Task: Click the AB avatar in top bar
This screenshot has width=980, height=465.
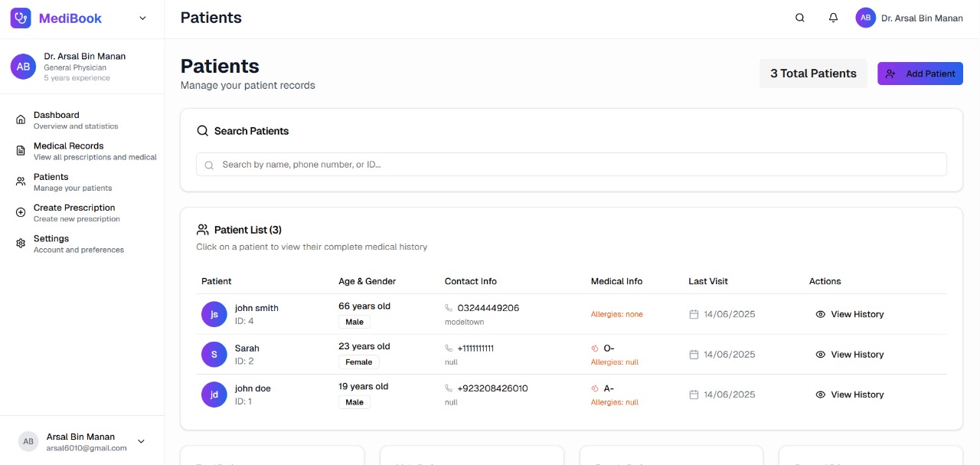Action: [866, 18]
